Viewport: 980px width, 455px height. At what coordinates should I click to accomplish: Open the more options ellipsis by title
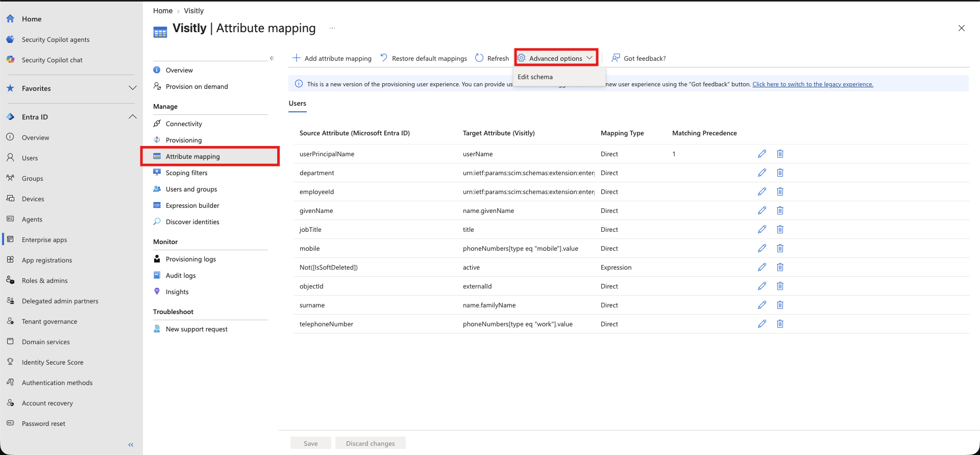[x=332, y=28]
